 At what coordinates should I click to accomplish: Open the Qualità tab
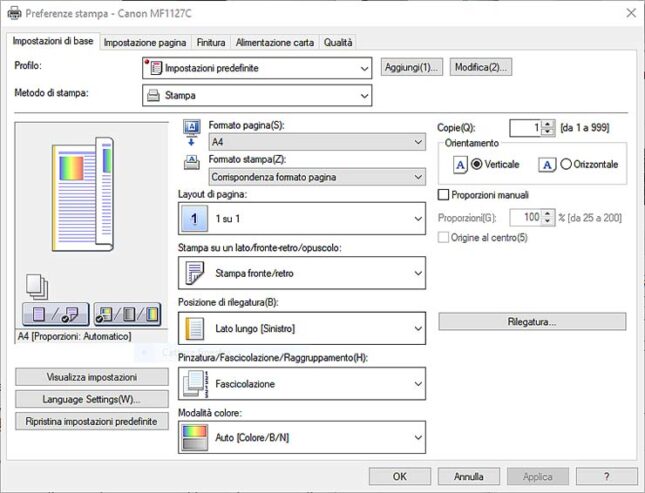337,42
